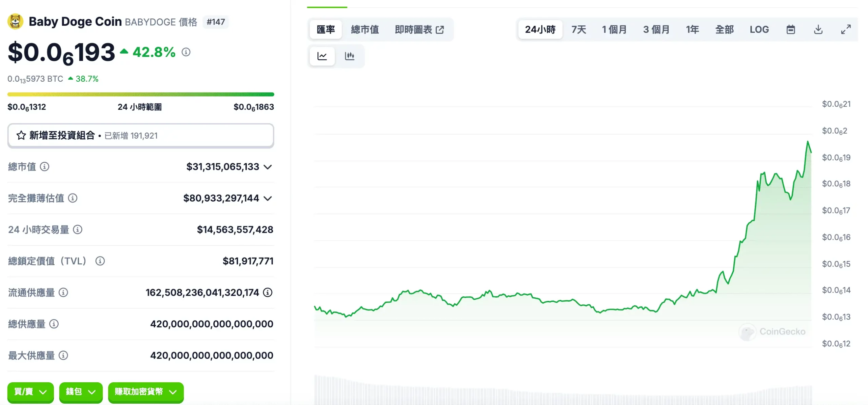868x405 pixels.
Task: Open the info icon next to 流通供應量 label
Action: (63, 292)
